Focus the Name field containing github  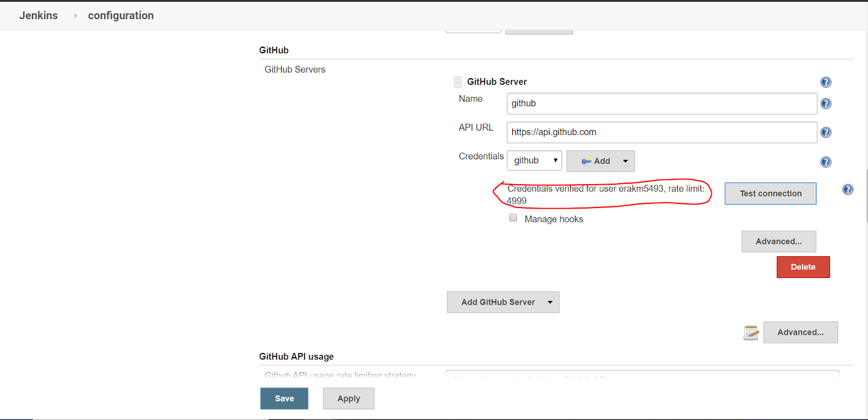(662, 104)
